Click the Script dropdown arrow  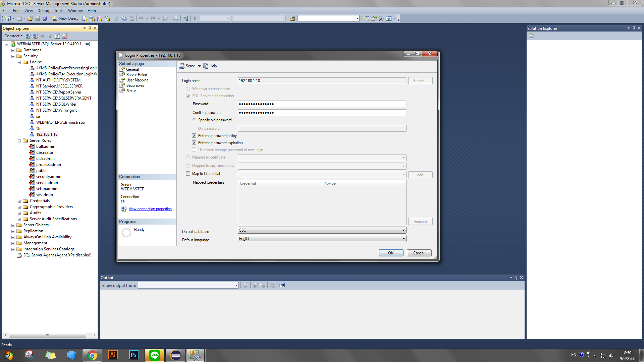[x=199, y=66]
